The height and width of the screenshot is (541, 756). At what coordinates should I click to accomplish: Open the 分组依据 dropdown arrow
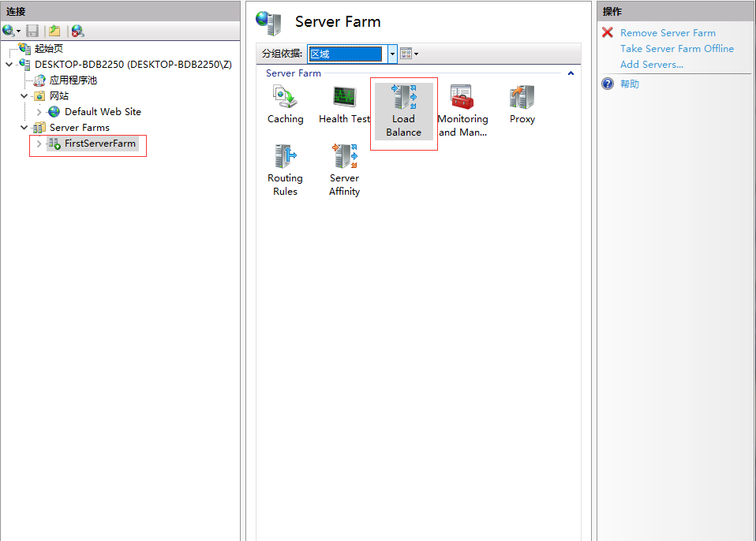coord(392,54)
